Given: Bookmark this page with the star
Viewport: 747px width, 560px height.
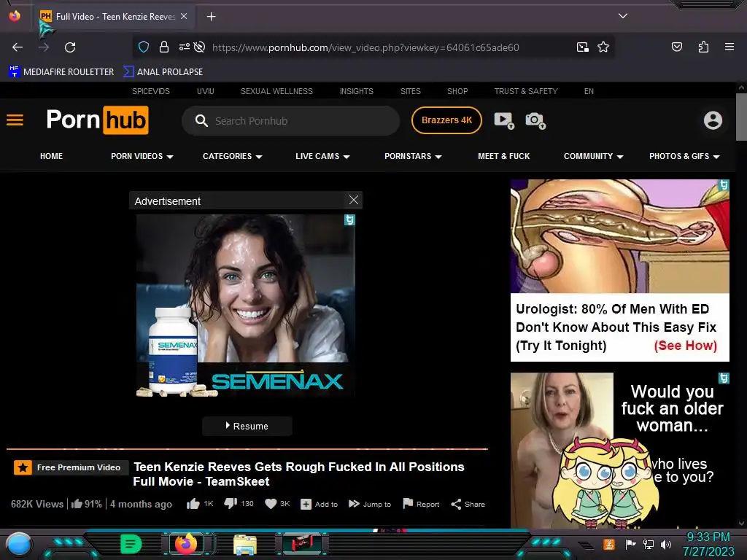Looking at the screenshot, I should (603, 47).
